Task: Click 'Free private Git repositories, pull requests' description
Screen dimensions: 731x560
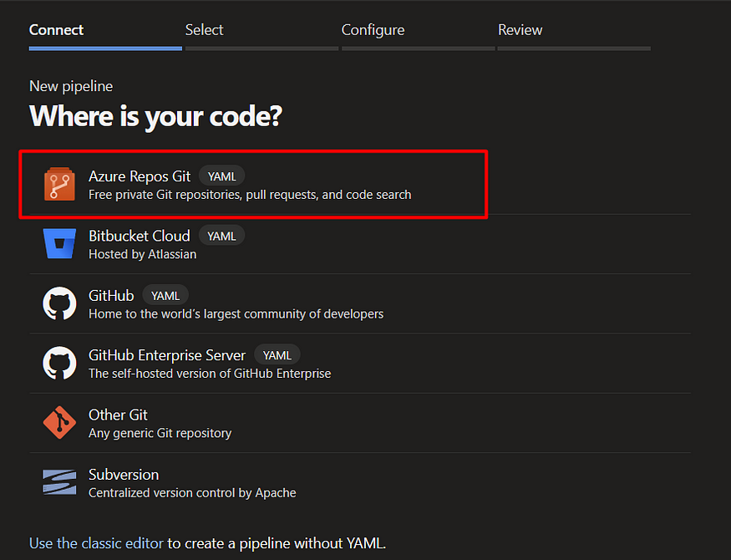Action: pos(250,195)
